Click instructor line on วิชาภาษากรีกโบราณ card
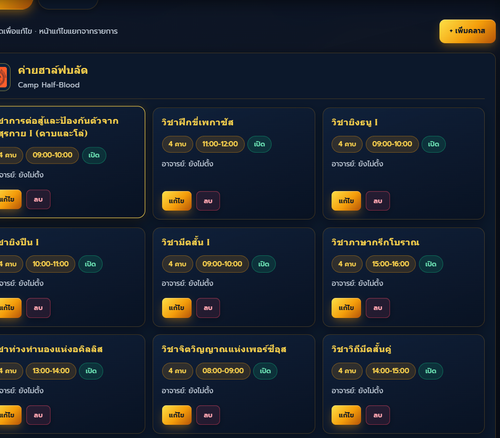Viewport: 500px width, 438px height. [357, 283]
